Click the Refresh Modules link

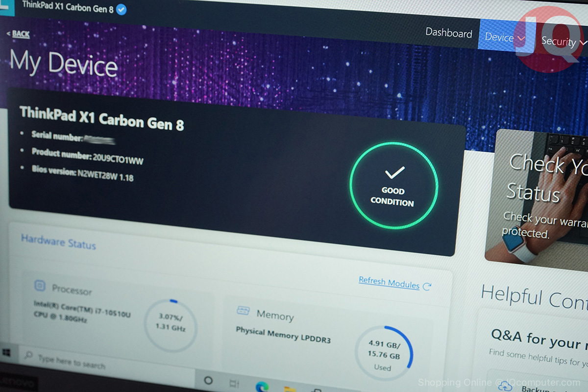389,282
